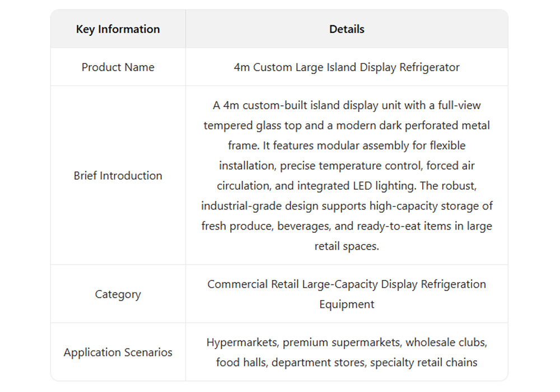Click the 'Commercial Retail Large-Capacity' category text
560x392 pixels.
347,284
